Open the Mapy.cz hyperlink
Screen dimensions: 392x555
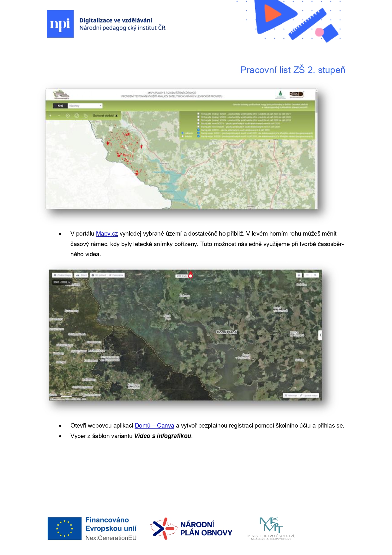click(x=107, y=234)
